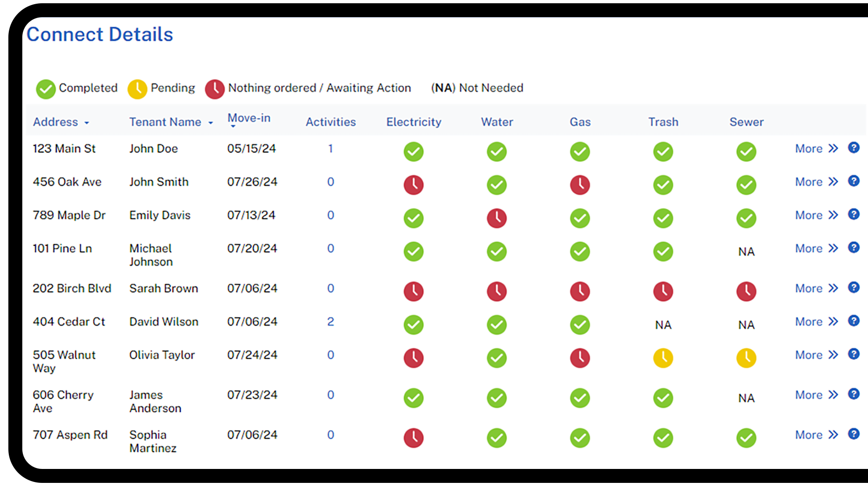Click red Trash status for Sarah Brown row
868x488 pixels.
663,291
